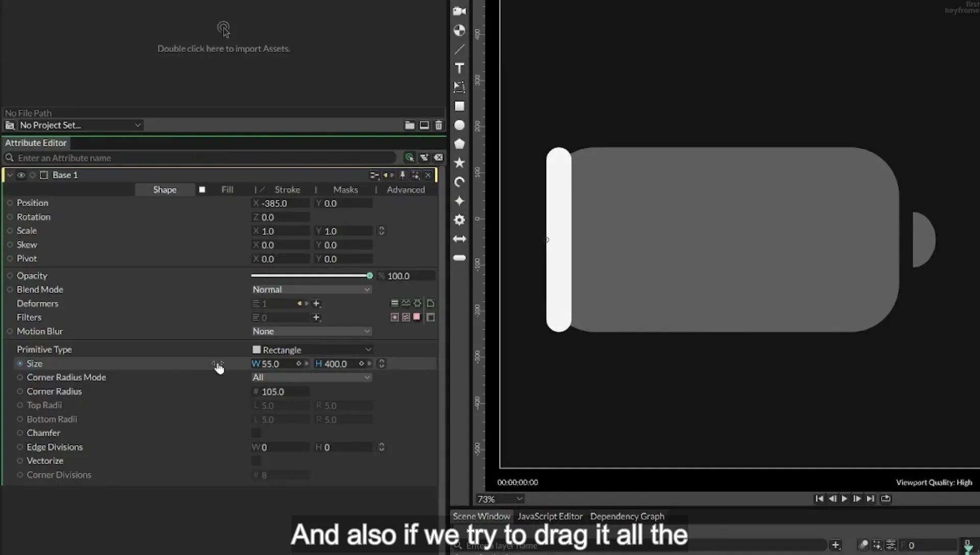Click the folder icon in Assets panel
Image resolution: width=980 pixels, height=555 pixels.
[x=409, y=125]
